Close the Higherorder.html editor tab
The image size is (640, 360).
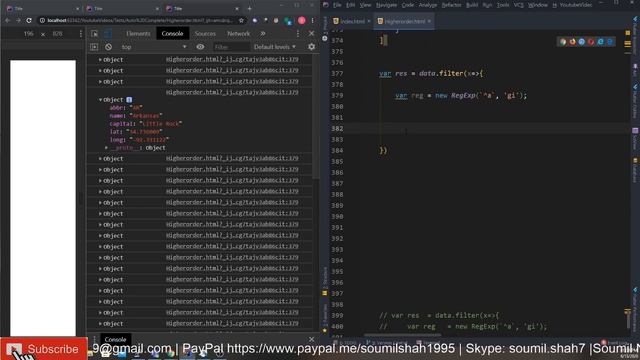(x=429, y=21)
